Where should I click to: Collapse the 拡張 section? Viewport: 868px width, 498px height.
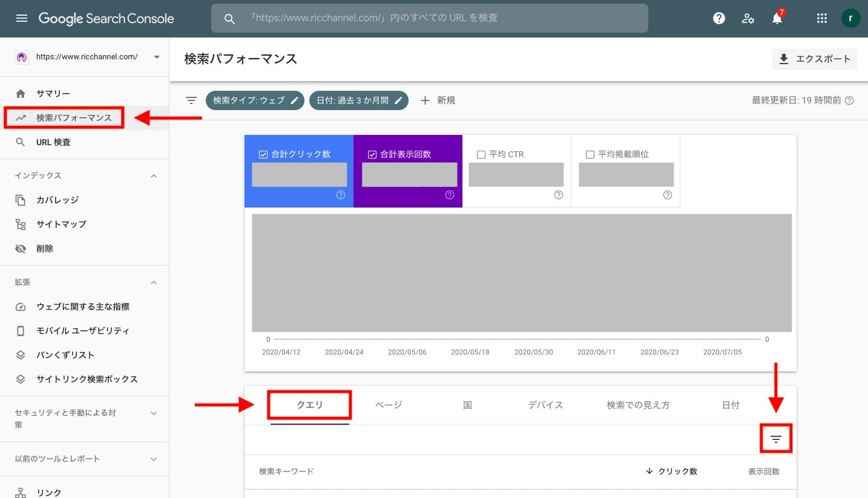point(154,283)
